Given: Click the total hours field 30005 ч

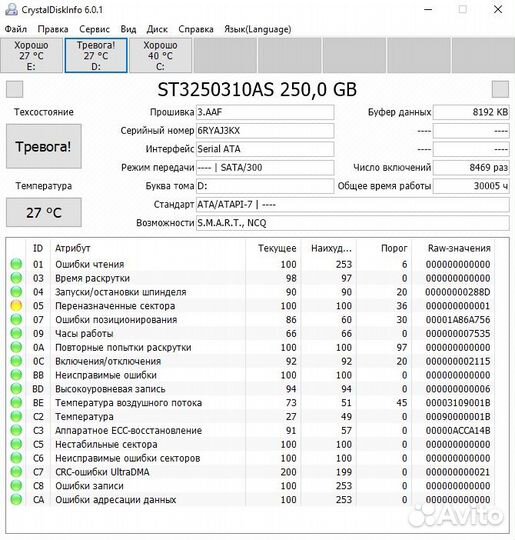Looking at the screenshot, I should [471, 186].
